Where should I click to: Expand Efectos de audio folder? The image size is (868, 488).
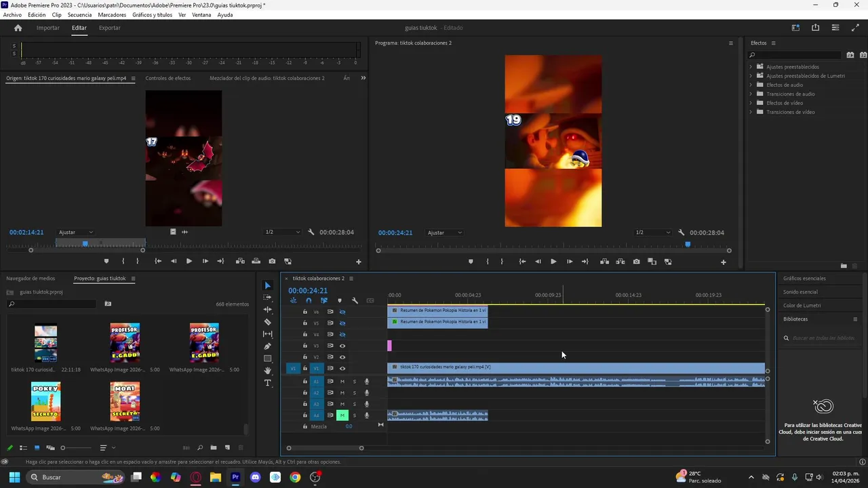(x=751, y=85)
